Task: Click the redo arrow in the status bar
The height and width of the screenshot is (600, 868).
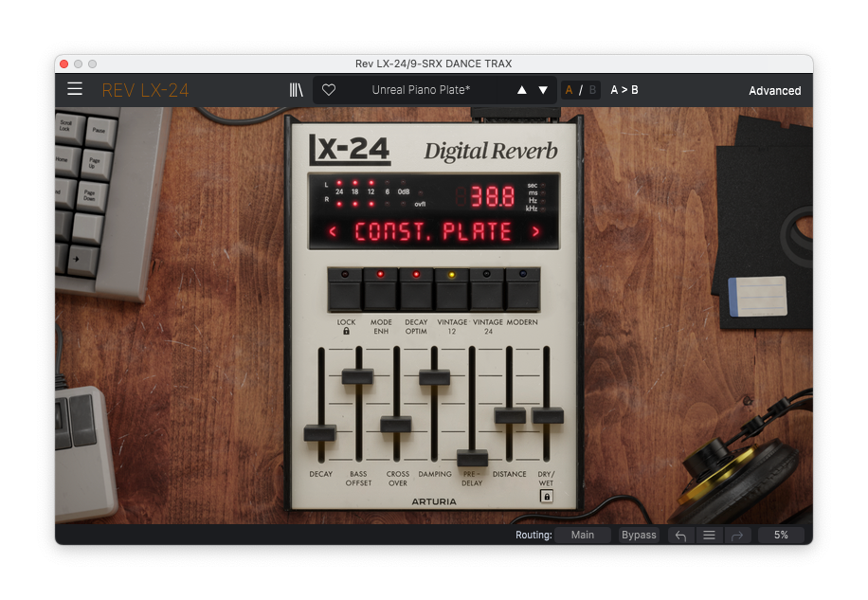Action: click(x=736, y=536)
